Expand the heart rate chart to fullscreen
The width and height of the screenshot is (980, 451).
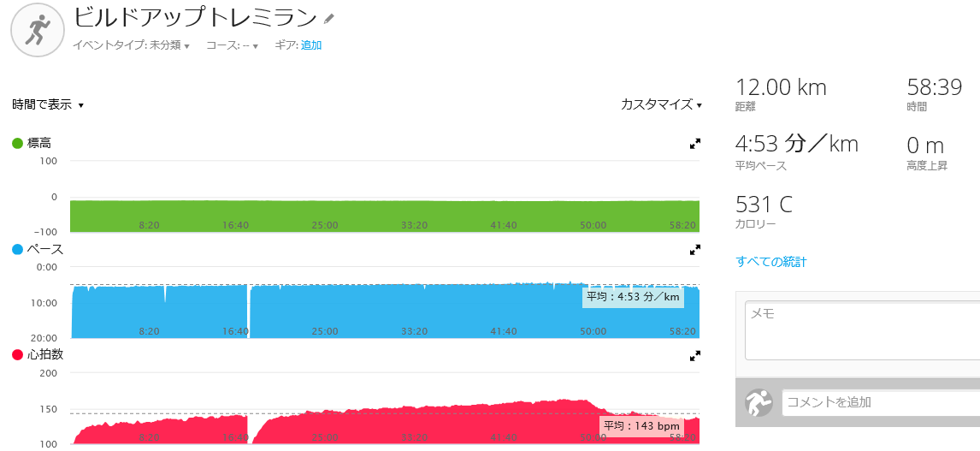pyautogui.click(x=694, y=356)
